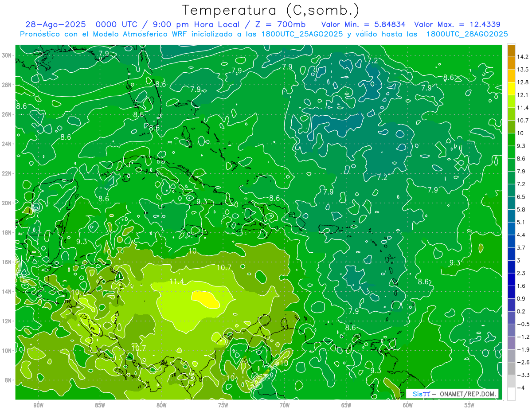Click the '70W' longitude axis label
The height and width of the screenshot is (411, 532).
pos(285,405)
